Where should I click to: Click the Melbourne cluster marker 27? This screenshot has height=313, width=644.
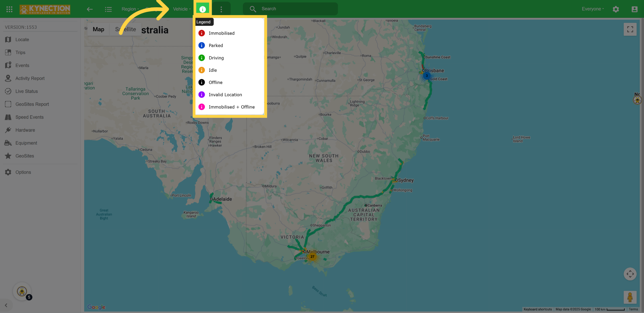pyautogui.click(x=312, y=257)
